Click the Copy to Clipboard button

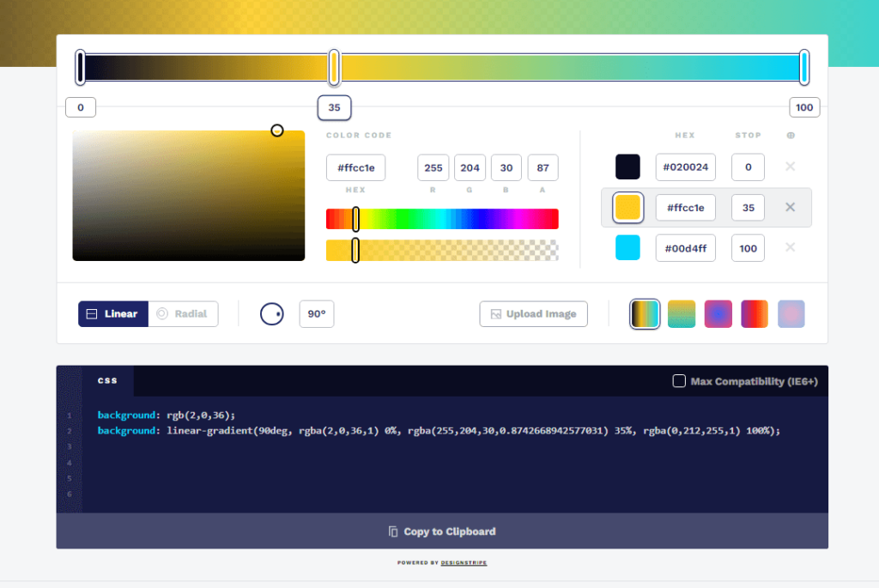pos(441,531)
